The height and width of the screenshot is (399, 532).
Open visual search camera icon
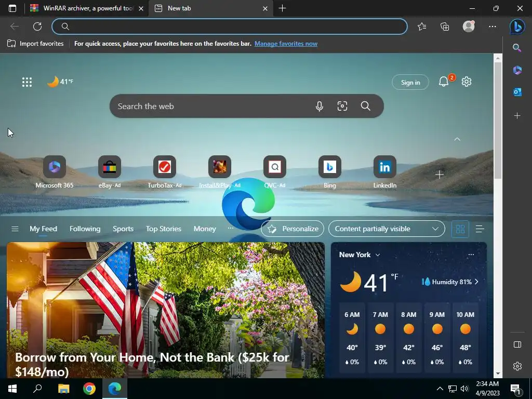[342, 106]
